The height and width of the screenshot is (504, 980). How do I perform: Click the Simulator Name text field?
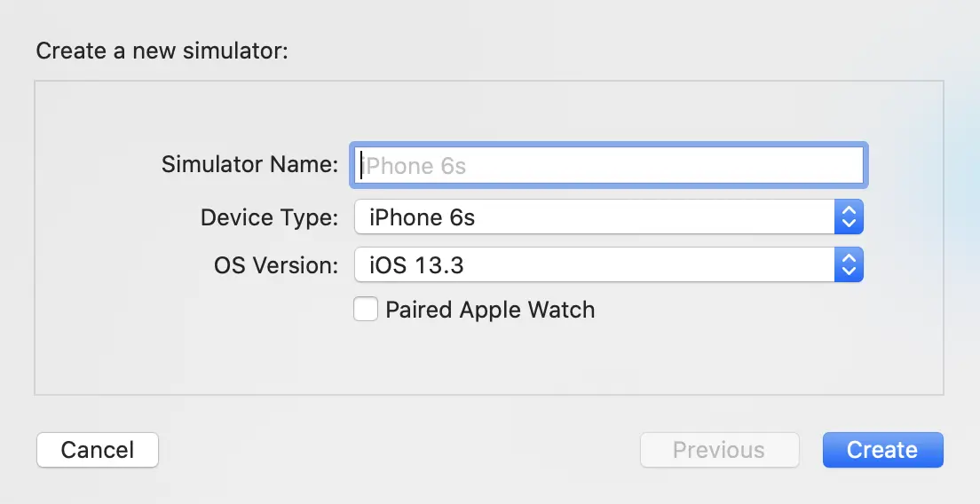tap(609, 165)
